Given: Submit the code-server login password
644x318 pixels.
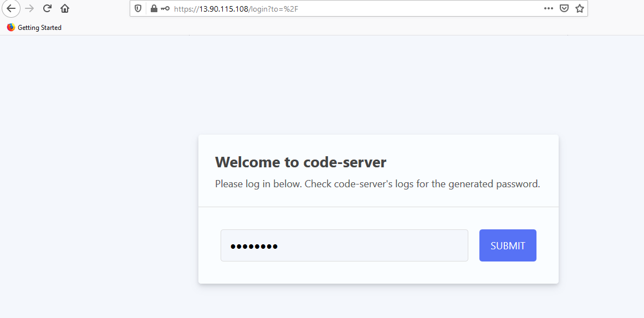Looking at the screenshot, I should pos(508,245).
